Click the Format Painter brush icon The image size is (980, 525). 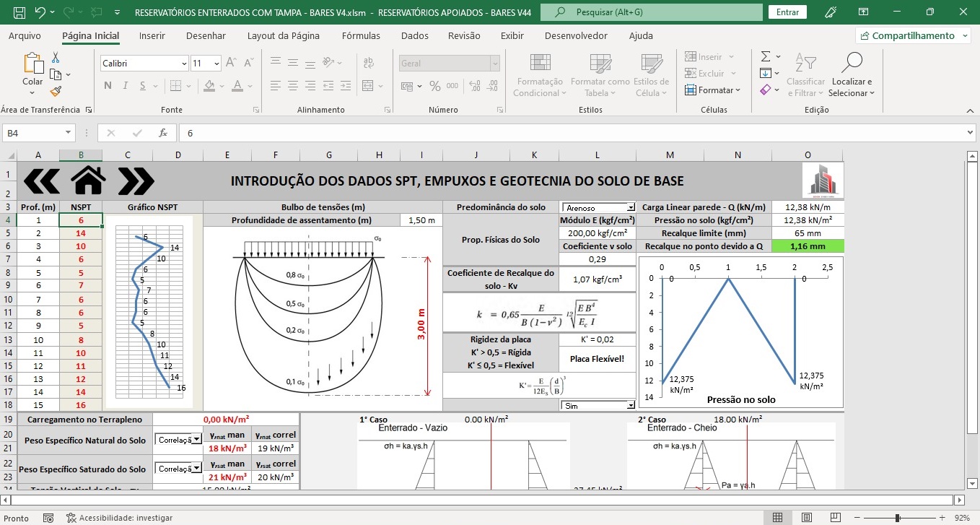(56, 91)
